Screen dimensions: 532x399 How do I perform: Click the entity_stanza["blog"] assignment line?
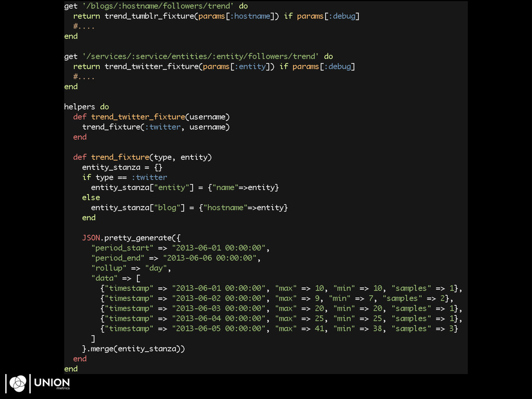189,208
